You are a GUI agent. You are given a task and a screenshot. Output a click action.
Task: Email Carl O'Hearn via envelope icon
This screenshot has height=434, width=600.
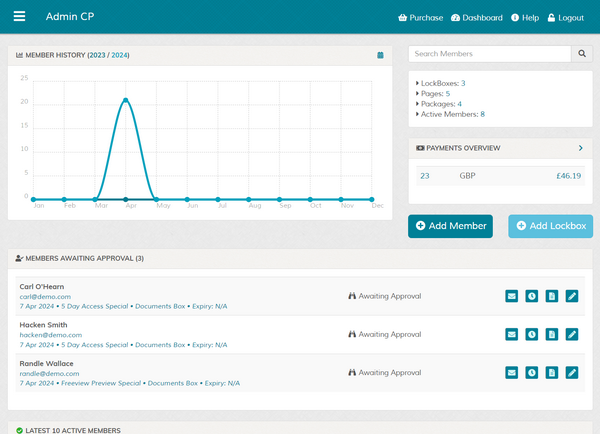click(x=512, y=296)
